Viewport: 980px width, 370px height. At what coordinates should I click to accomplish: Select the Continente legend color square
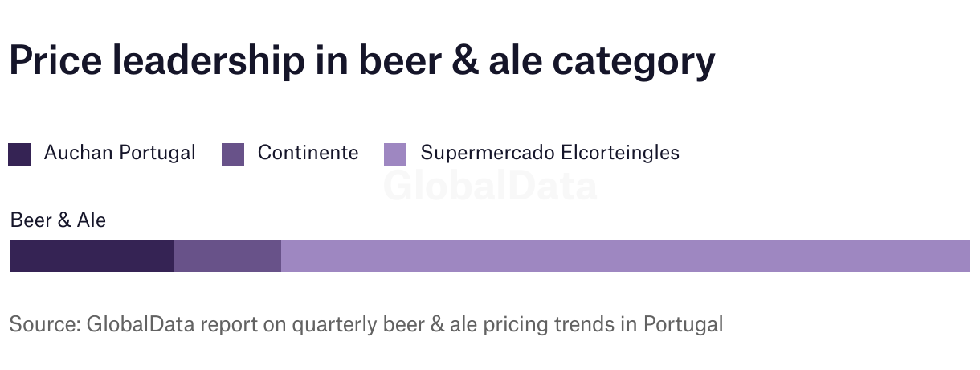233,154
